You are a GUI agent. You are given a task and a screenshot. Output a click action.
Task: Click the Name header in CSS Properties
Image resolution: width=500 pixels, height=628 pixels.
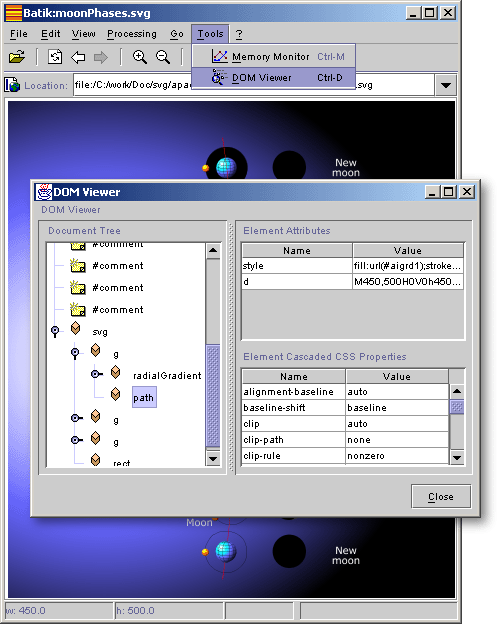(x=294, y=376)
